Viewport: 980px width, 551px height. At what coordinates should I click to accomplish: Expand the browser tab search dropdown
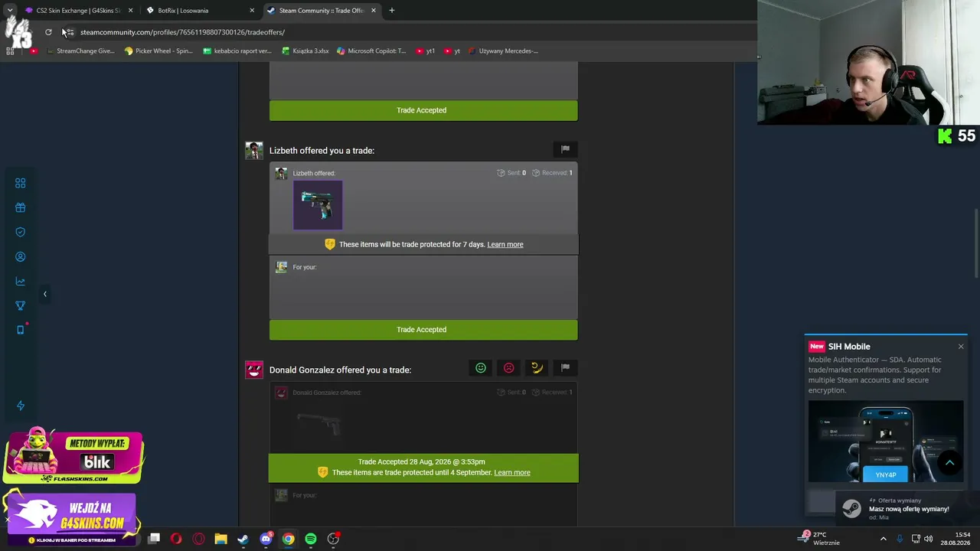(x=10, y=11)
